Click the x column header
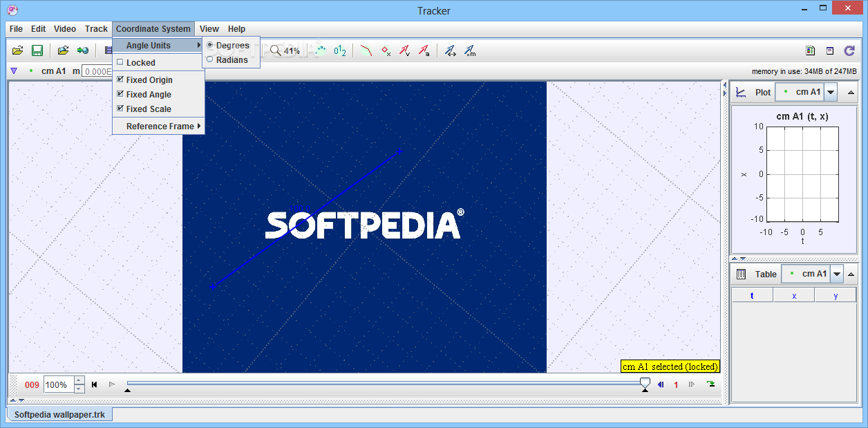 793,295
